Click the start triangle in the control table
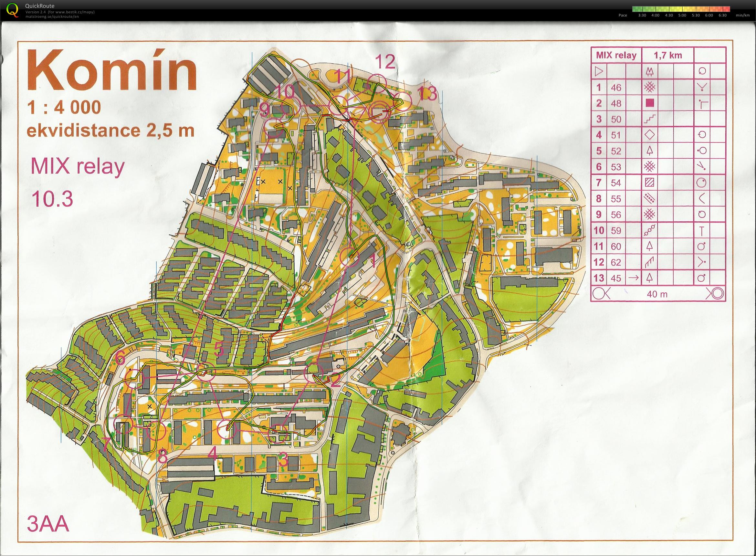The width and height of the screenshot is (756, 556). click(x=600, y=72)
